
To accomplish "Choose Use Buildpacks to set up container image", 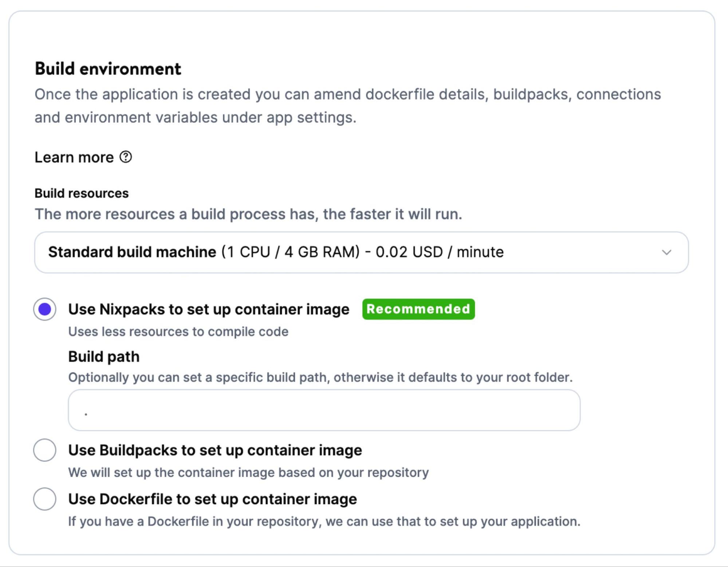I will point(215,449).
